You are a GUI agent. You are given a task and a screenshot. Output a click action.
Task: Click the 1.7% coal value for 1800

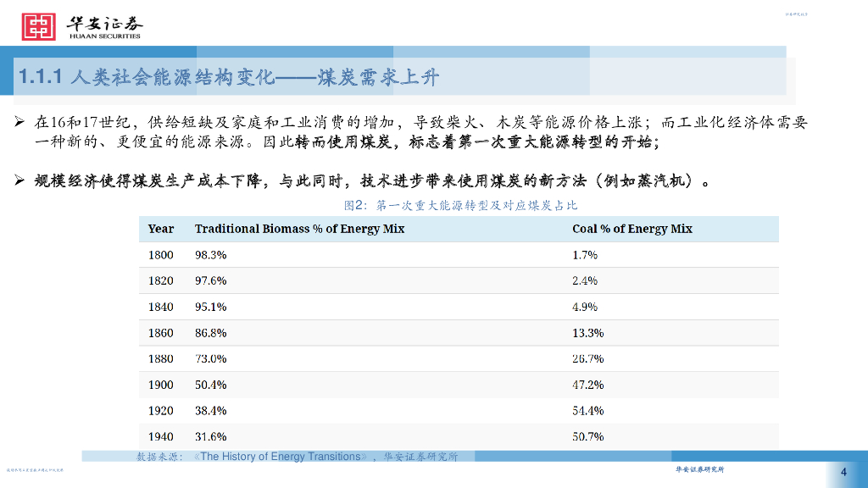point(585,255)
